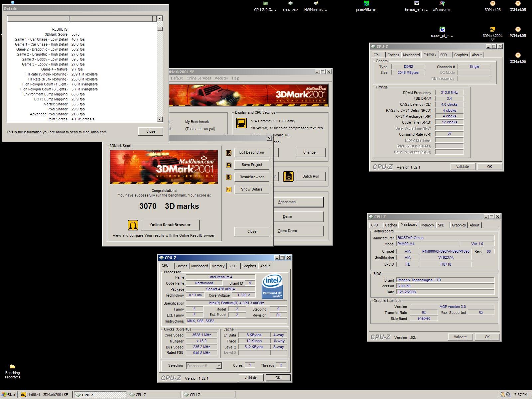The height and width of the screenshot is (399, 532).
Task: Click Show Details button
Action: coord(252,189)
